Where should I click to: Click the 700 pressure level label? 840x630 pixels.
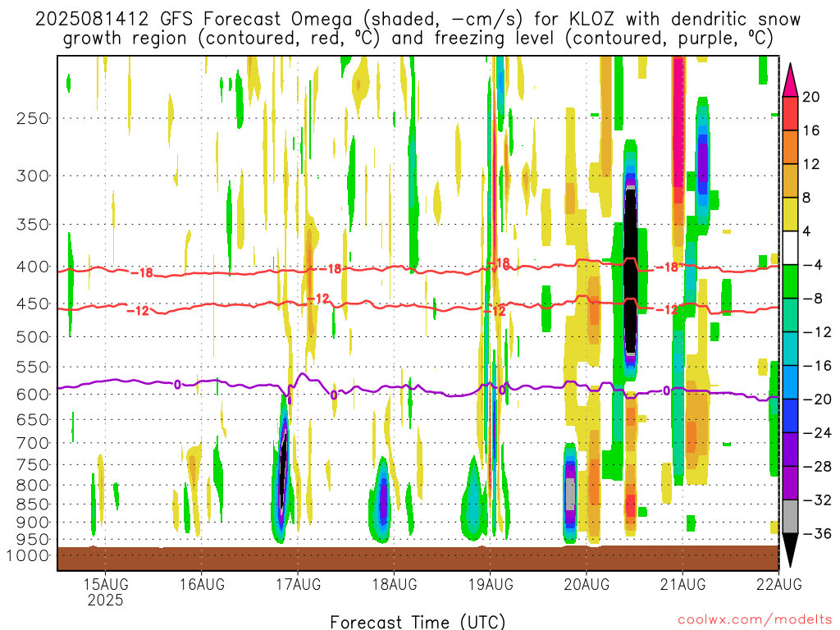point(33,443)
